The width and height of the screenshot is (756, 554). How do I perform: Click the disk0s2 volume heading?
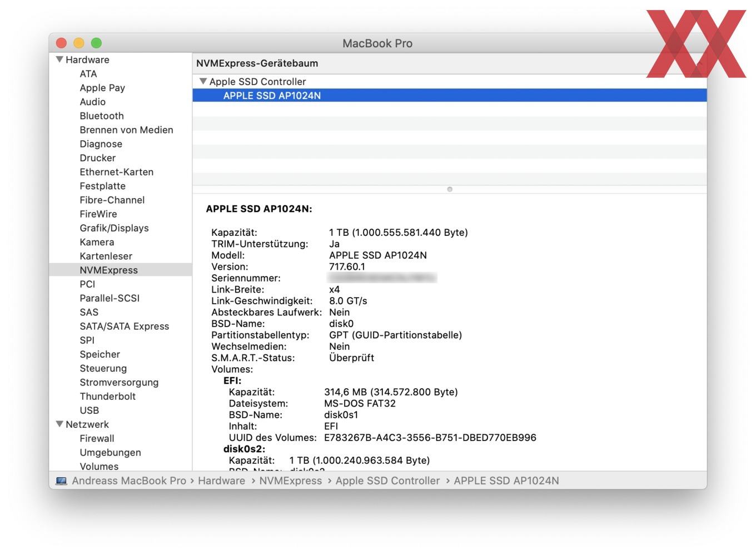[x=245, y=449]
